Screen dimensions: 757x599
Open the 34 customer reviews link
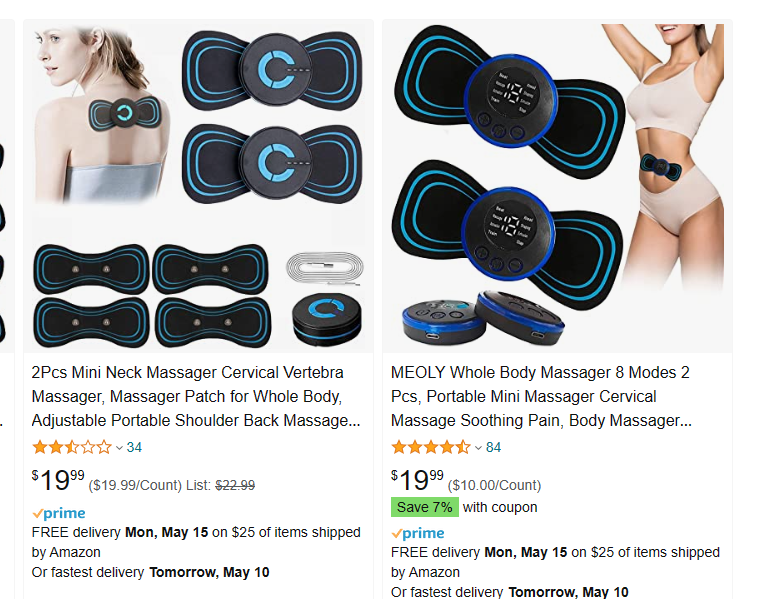[134, 447]
